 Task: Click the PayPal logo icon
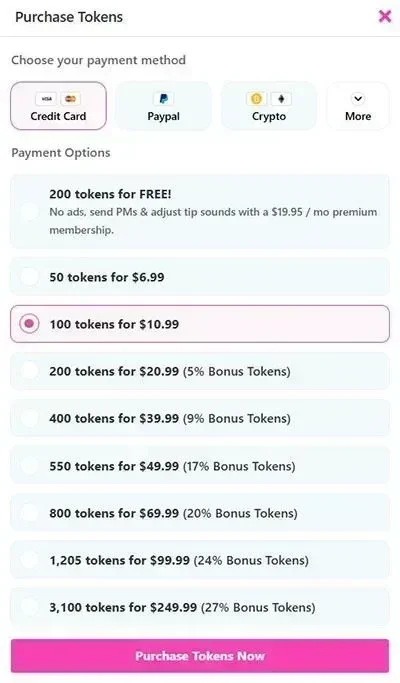[163, 99]
